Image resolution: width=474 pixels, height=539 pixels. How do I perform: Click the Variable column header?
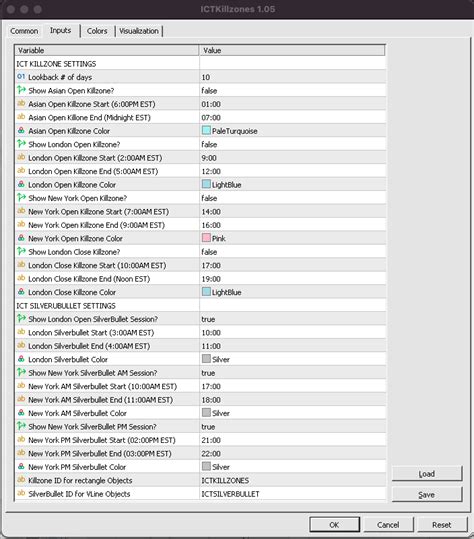tap(107, 50)
